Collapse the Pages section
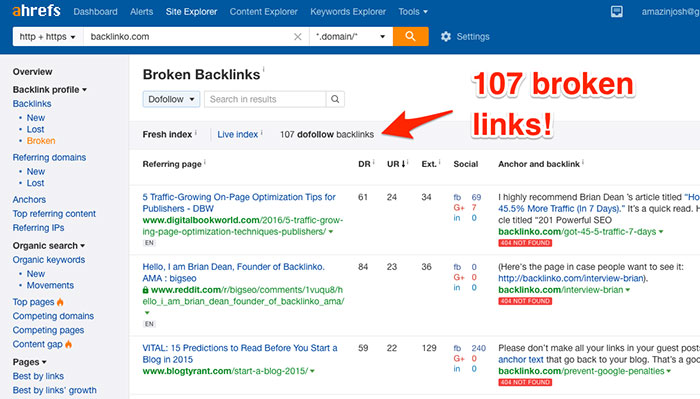Screen dimensions: 700x399 (x=29, y=362)
